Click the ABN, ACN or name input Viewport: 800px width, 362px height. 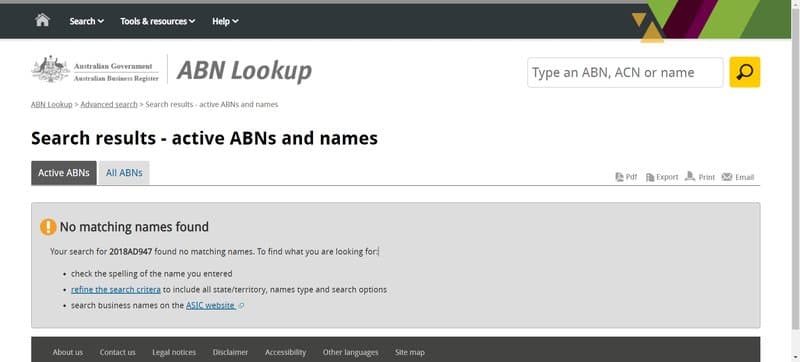pos(625,72)
